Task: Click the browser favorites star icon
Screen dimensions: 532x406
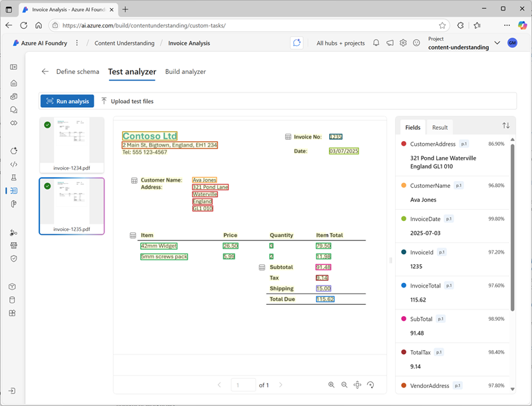Action: [442, 25]
